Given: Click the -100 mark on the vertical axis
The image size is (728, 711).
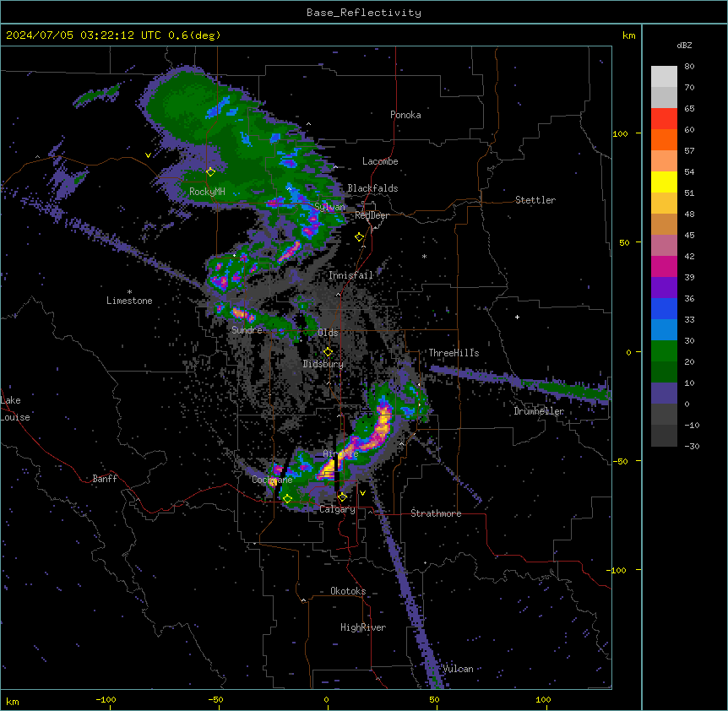Looking at the screenshot, I should point(617,570).
